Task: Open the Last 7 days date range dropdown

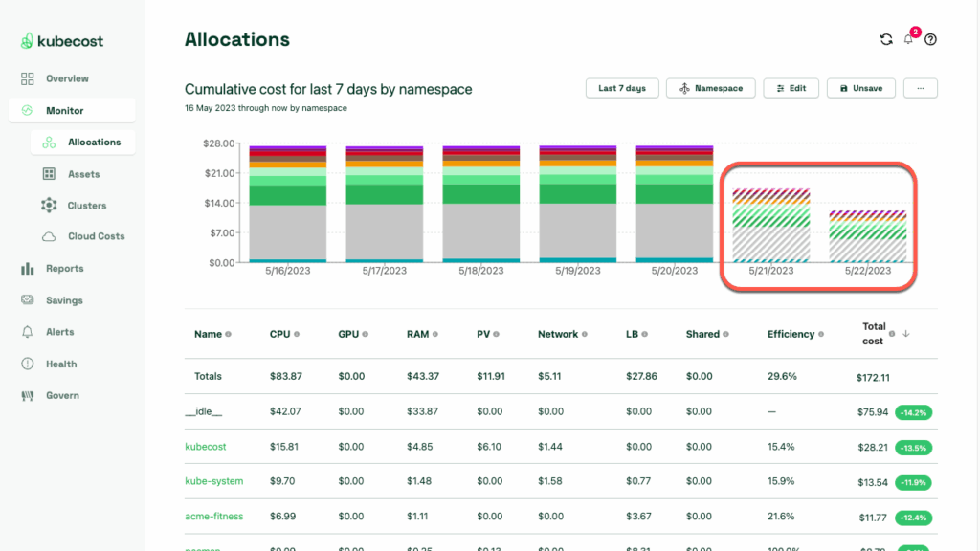Action: pyautogui.click(x=622, y=88)
